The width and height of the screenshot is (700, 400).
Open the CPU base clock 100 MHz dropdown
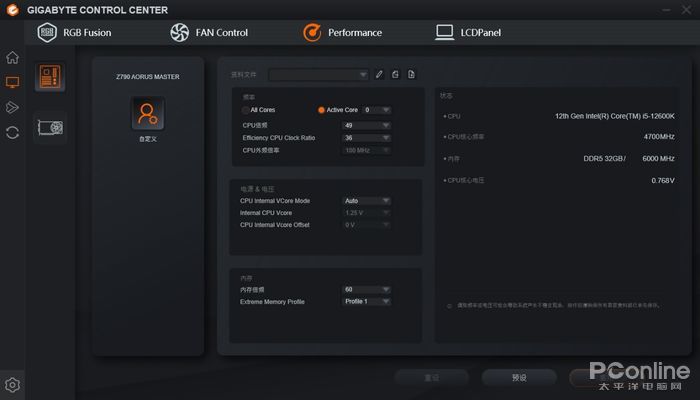pyautogui.click(x=367, y=150)
